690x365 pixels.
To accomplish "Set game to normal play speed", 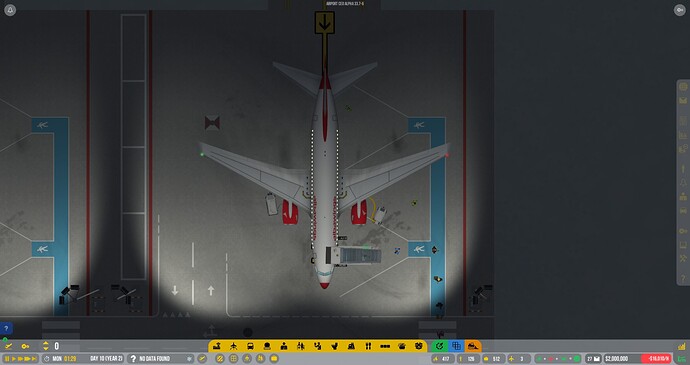I will (x=14, y=359).
